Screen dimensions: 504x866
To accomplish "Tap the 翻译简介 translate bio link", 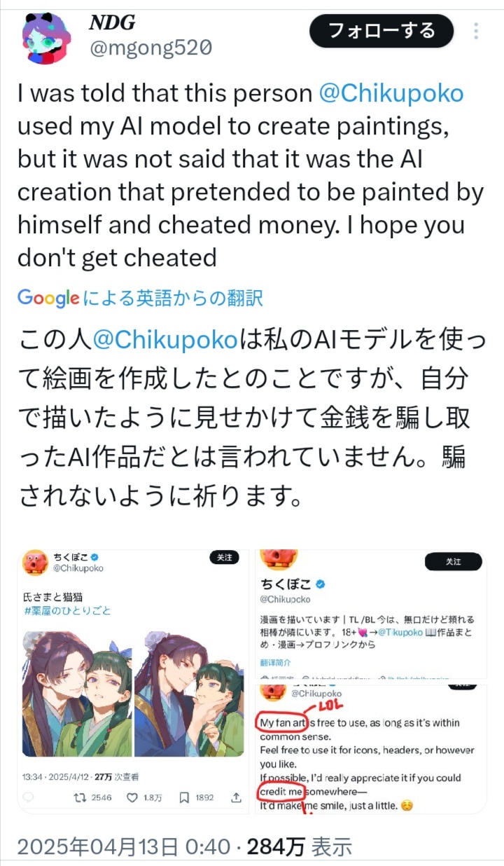I will click(276, 662).
